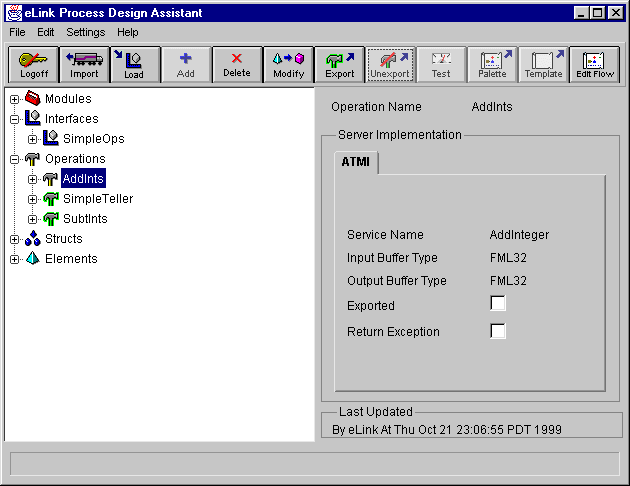This screenshot has width=630, height=486.
Task: Expand the Modules tree node
Action: (x=14, y=99)
